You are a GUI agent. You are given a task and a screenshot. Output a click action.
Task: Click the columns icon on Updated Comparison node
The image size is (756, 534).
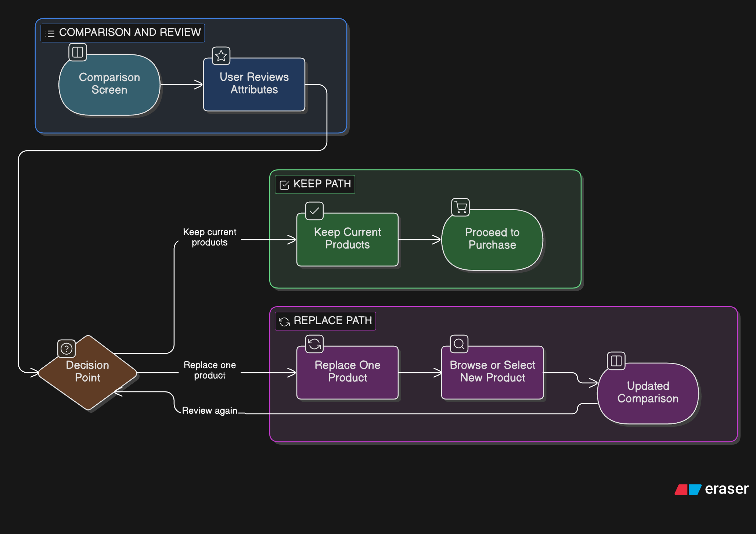(616, 361)
